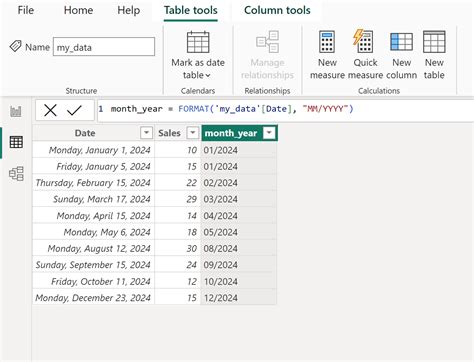Image resolution: width=474 pixels, height=362 pixels.
Task: Switch to Table view in sidebar
Action: point(16,142)
